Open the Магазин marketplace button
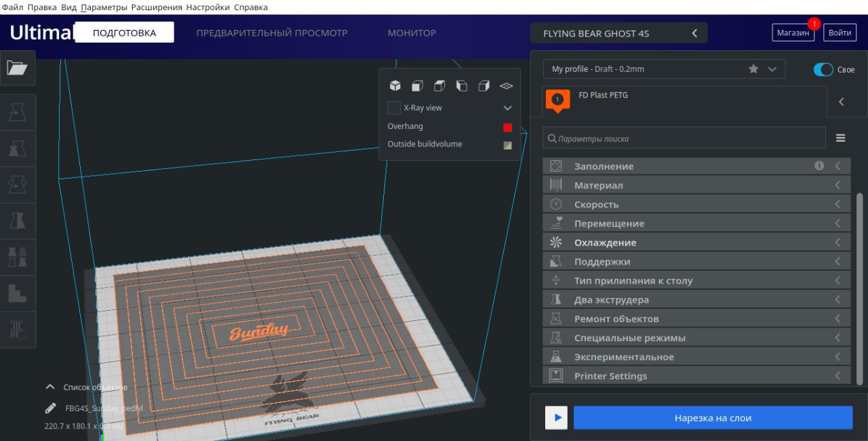 (x=793, y=33)
